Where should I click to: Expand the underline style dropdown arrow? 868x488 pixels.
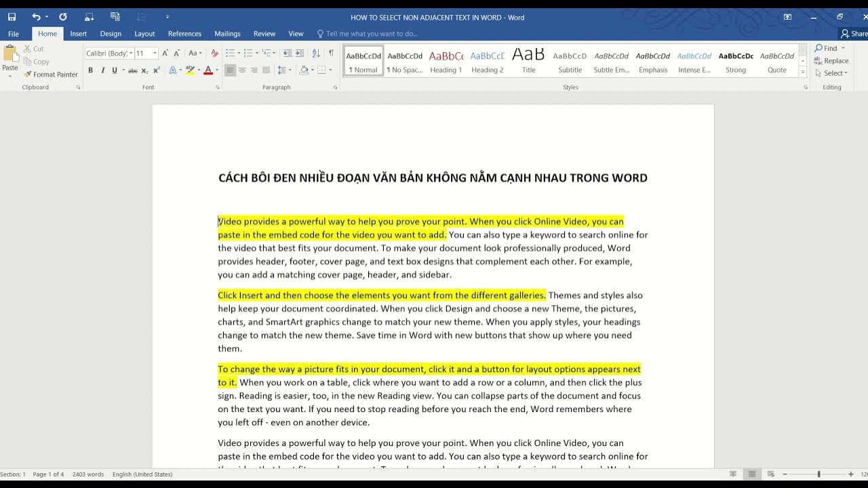[123, 70]
